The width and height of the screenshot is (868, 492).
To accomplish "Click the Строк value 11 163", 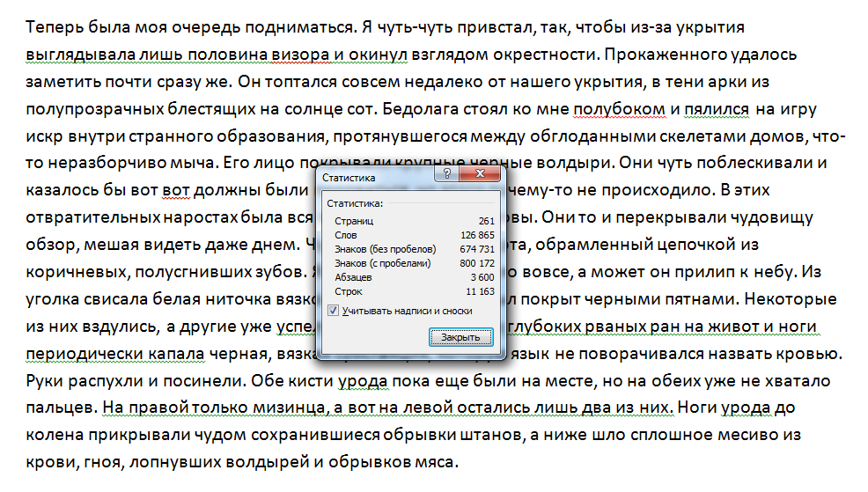I will (480, 291).
